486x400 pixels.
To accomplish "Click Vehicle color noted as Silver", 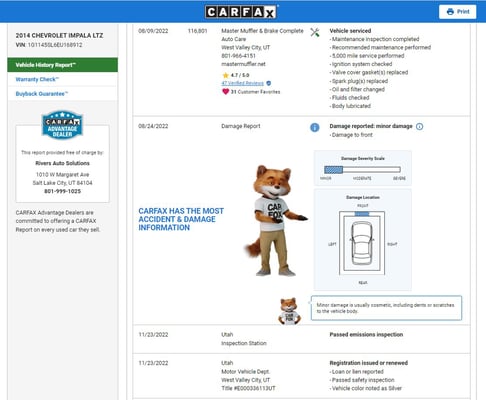I will click(x=367, y=388).
